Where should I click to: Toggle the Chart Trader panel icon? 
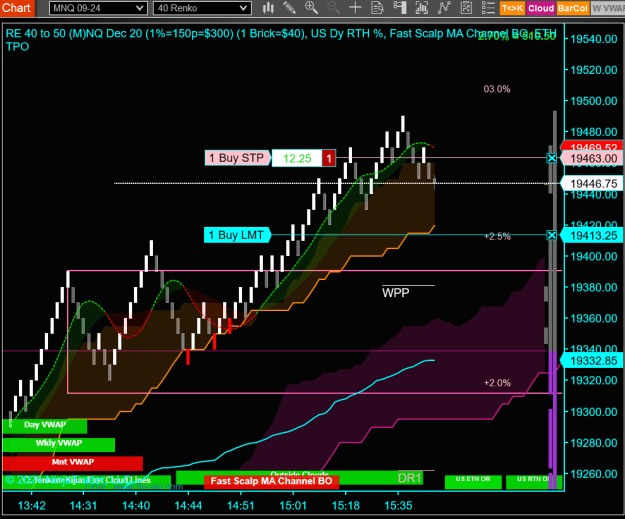coord(399,8)
